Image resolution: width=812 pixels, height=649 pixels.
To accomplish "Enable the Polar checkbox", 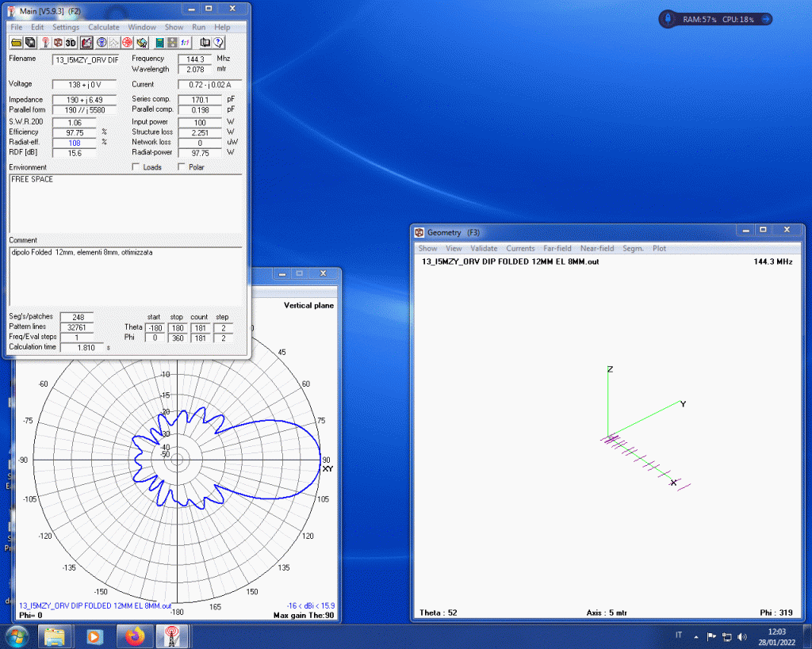I will point(182,167).
